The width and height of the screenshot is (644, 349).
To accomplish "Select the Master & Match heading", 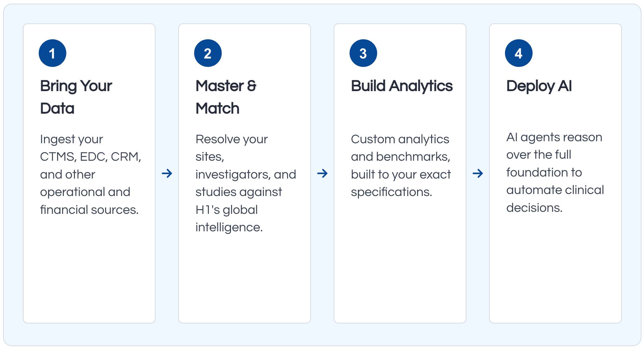I will click(226, 97).
